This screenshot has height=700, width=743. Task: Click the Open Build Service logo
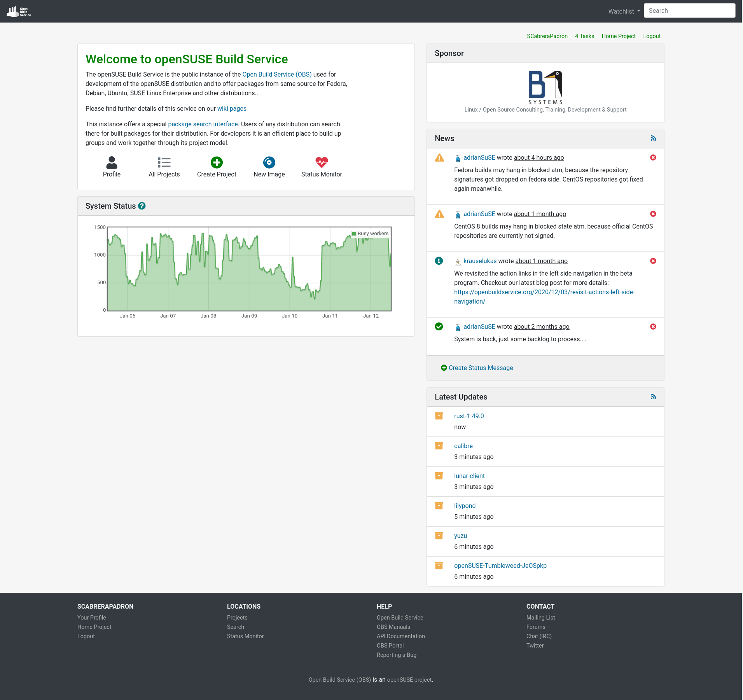[x=18, y=10]
